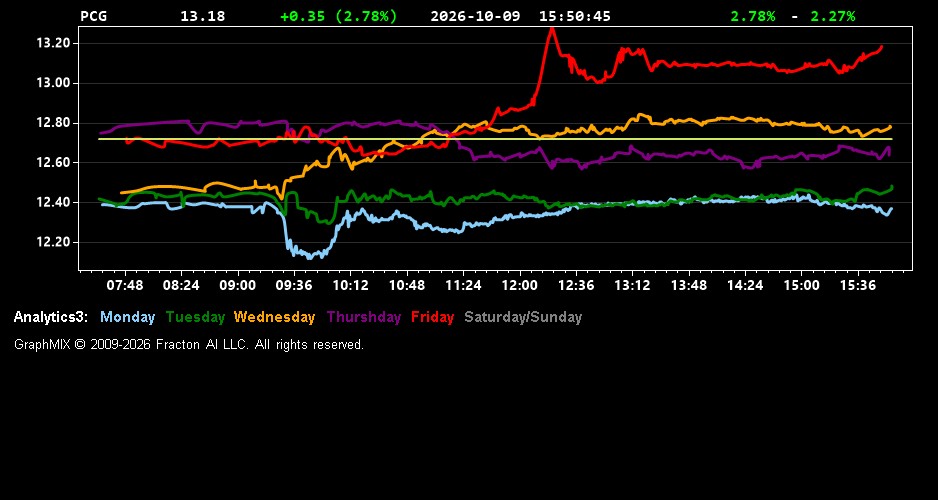
Task: Select the Saturday/Sunday legend label
Action: [x=523, y=317]
